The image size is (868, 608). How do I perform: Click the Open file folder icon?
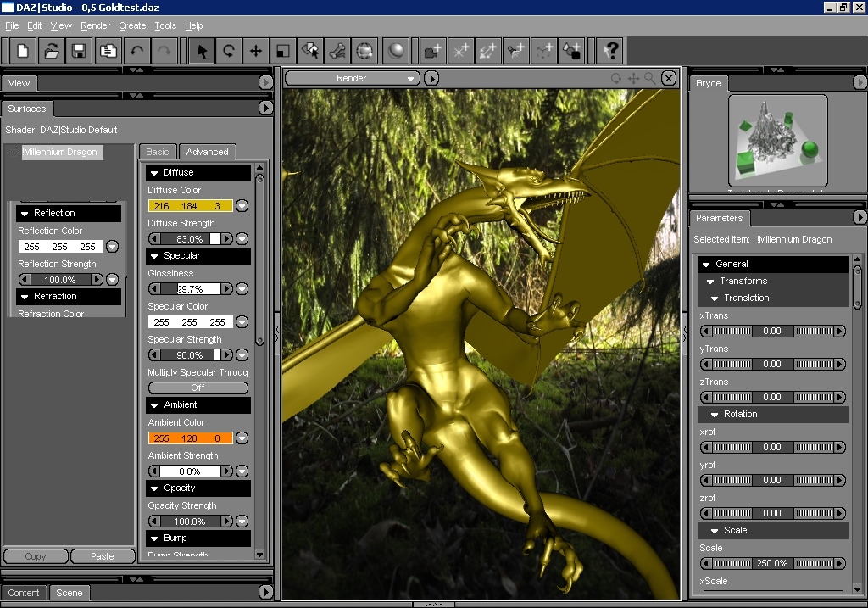coord(51,51)
